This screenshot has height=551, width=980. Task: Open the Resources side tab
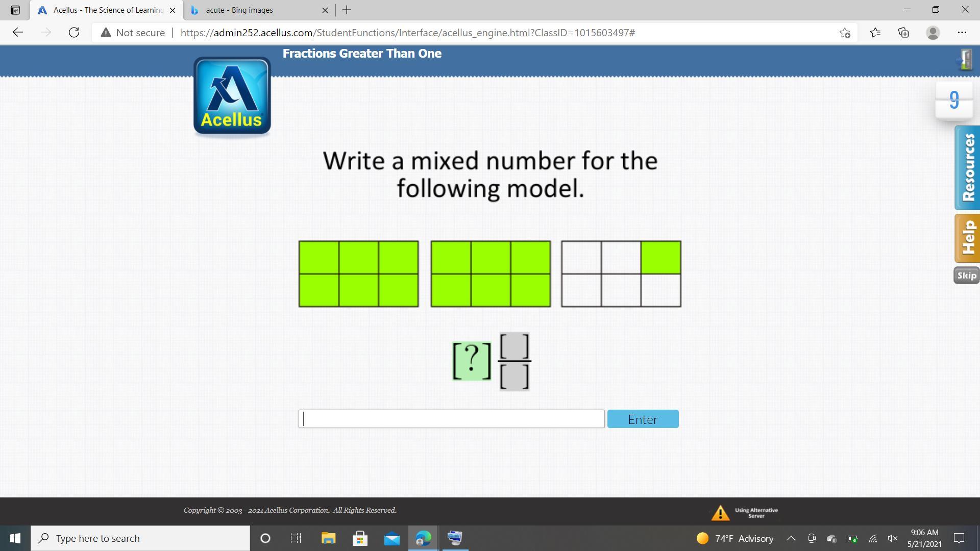coord(967,168)
